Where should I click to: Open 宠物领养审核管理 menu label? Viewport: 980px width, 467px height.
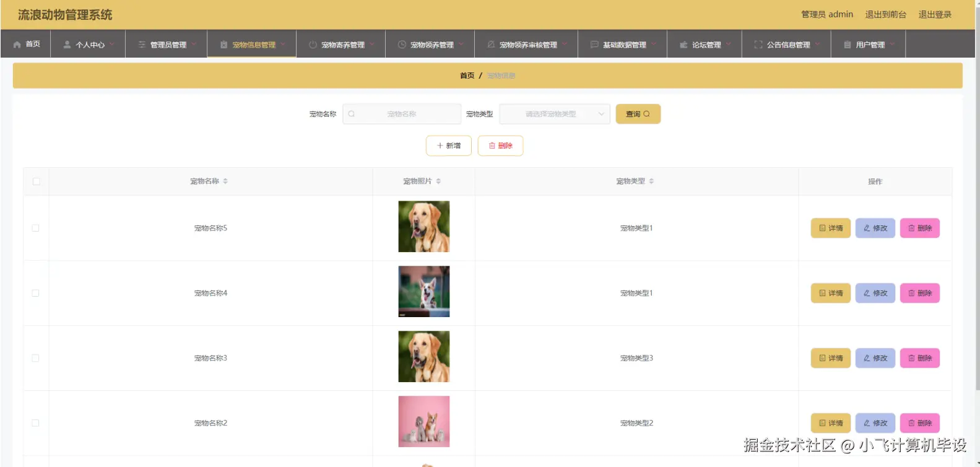tap(528, 45)
